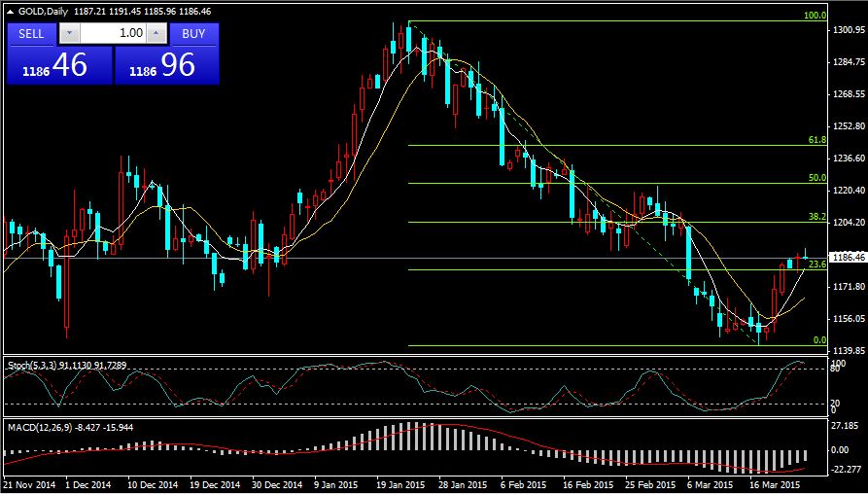Select the Fibonacci 38.2 level label

(816, 217)
